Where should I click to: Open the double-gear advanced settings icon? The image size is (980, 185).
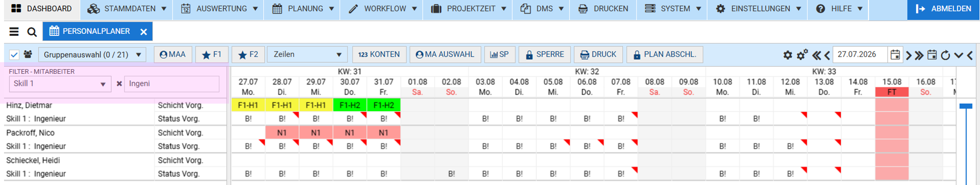(x=802, y=55)
